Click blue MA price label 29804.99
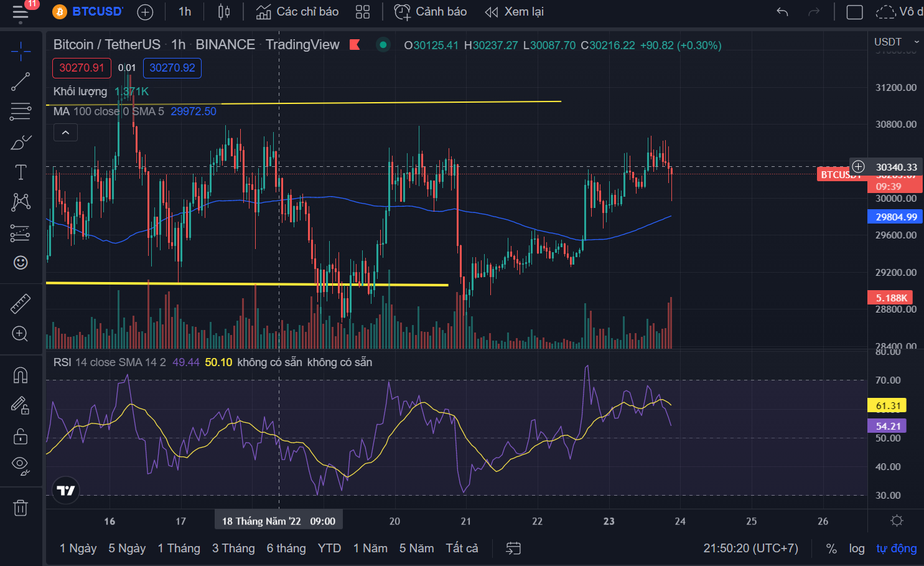Viewport: 924px width, 566px height. 895,217
